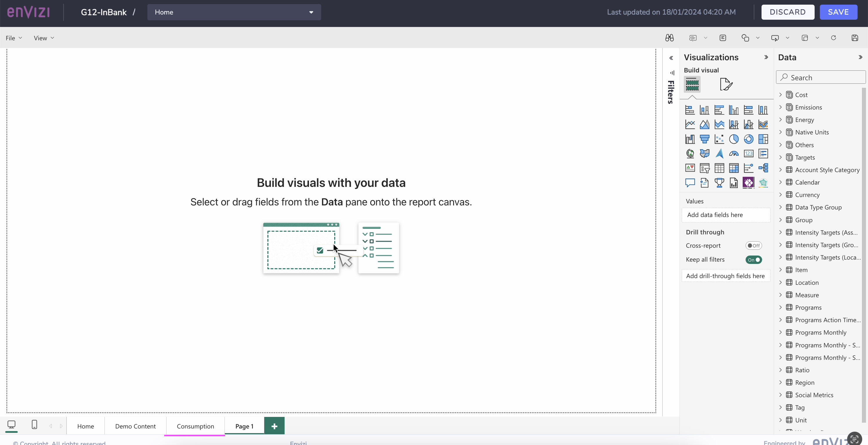Image resolution: width=868 pixels, height=445 pixels.
Task: Switch to mobile layout view
Action: pos(34,424)
